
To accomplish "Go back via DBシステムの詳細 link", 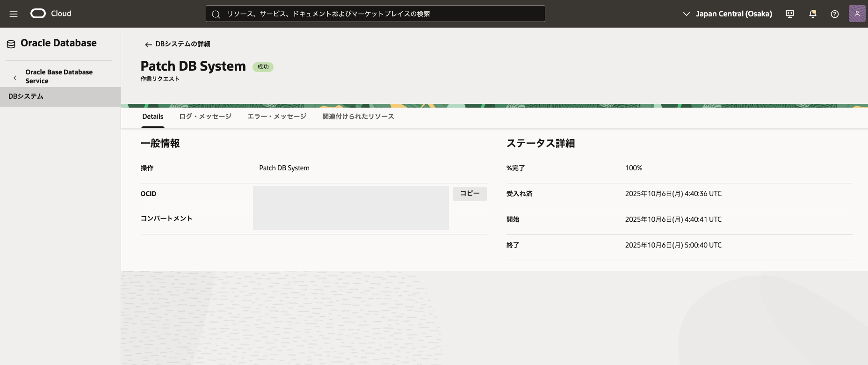I will coord(183,44).
